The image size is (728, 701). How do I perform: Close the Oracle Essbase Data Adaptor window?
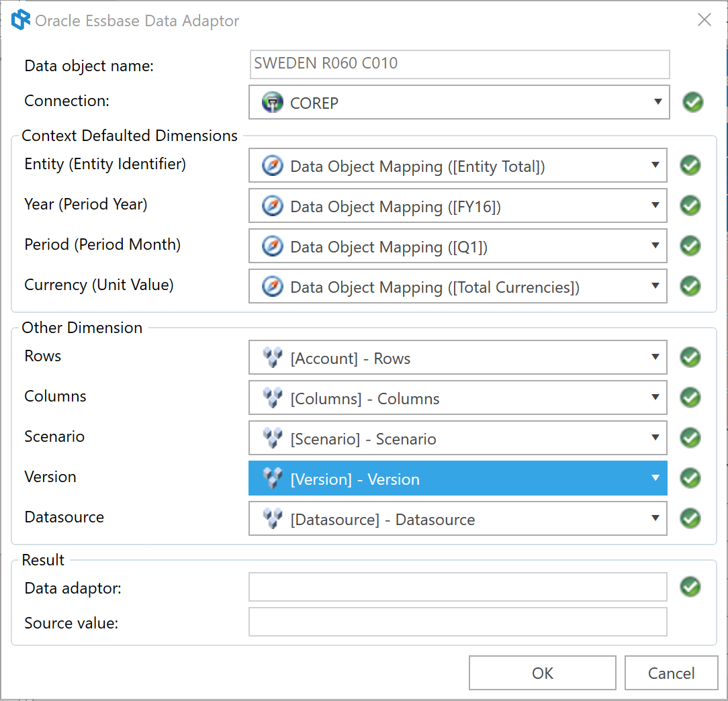point(704,19)
